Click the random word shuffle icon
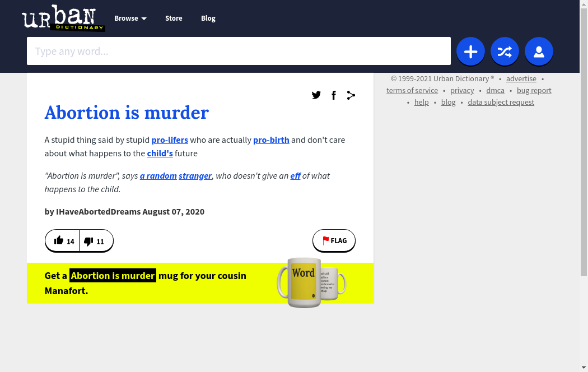 [505, 52]
